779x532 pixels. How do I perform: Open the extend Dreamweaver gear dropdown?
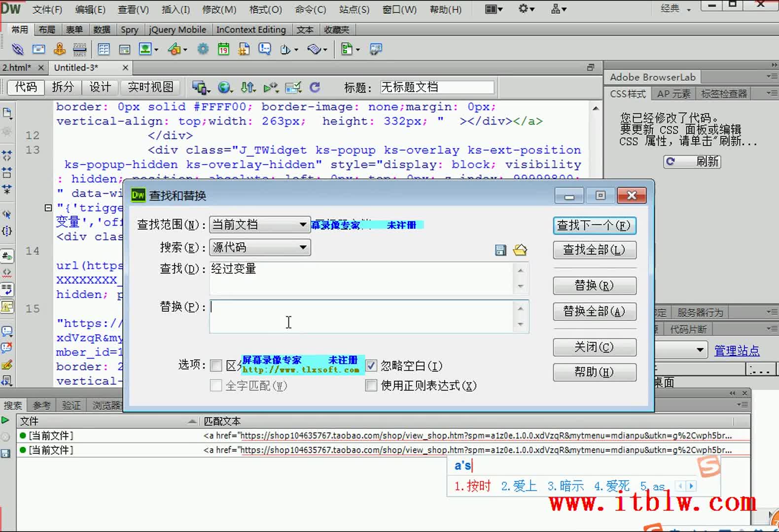point(526,9)
